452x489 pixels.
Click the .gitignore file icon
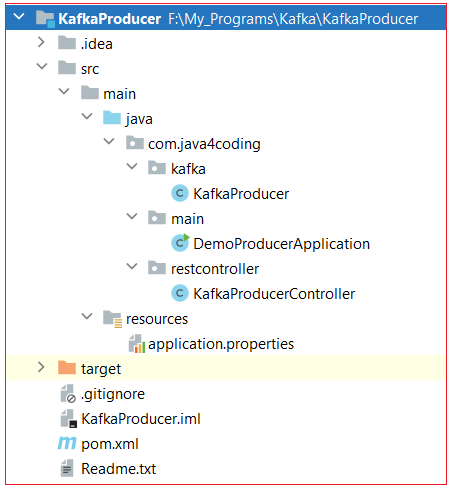pos(68,394)
